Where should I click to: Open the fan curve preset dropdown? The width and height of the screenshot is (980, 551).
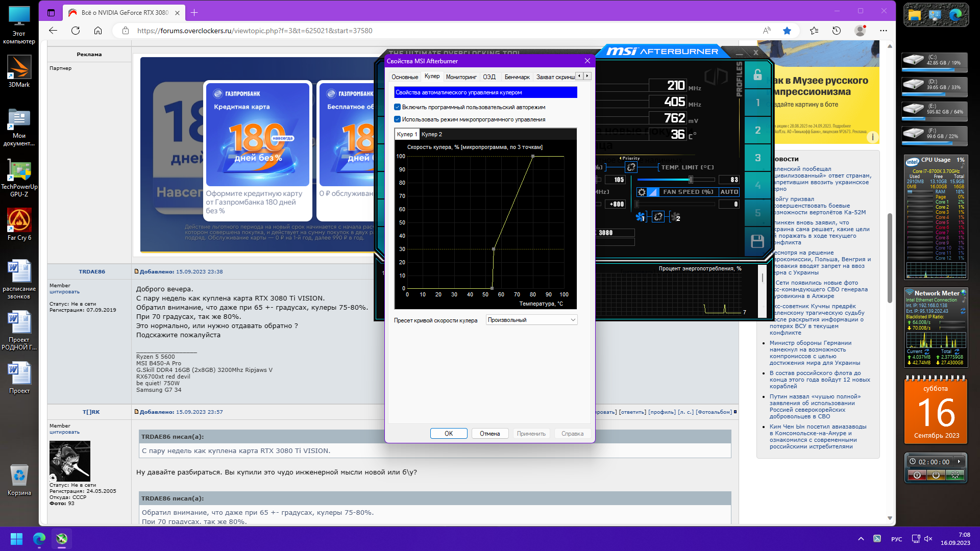(x=531, y=320)
